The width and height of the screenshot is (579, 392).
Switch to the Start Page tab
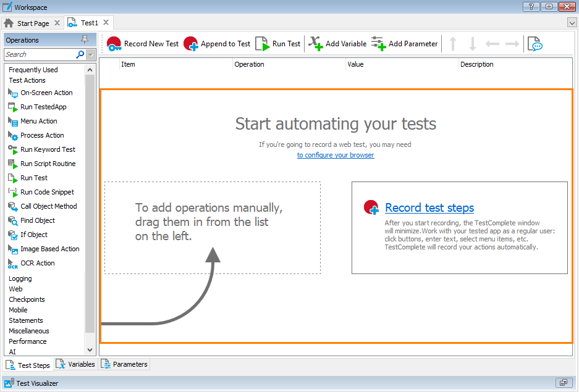point(32,22)
